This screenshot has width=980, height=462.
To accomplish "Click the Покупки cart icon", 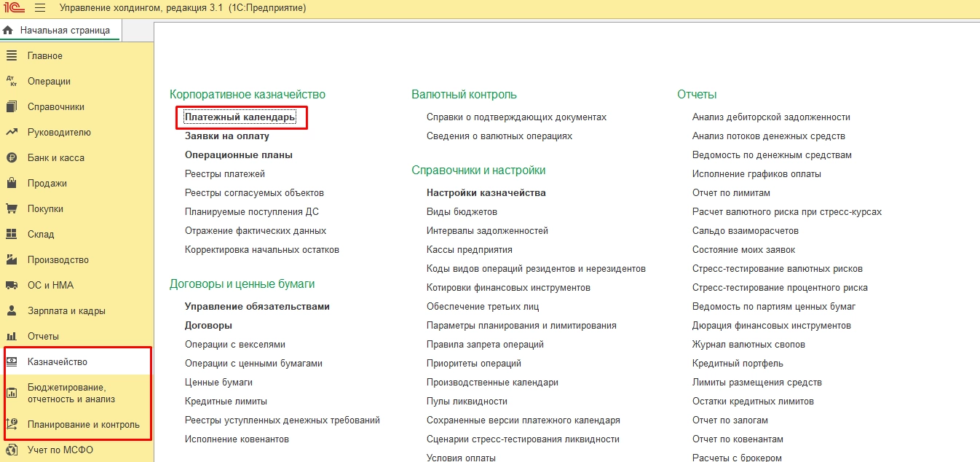I will pos(12,209).
